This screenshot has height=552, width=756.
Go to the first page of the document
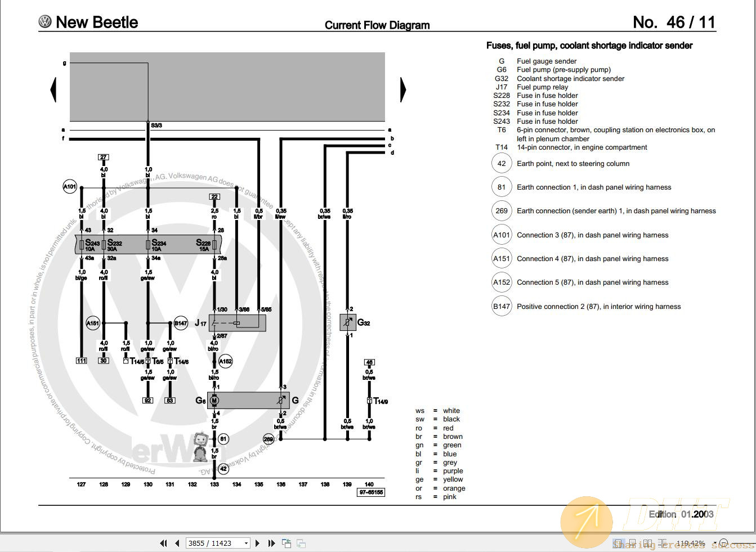pos(163,543)
